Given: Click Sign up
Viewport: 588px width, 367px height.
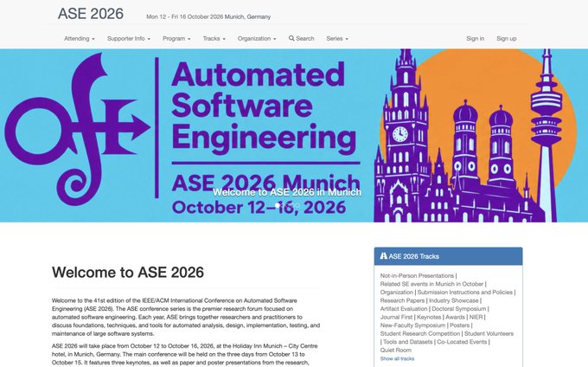Looking at the screenshot, I should click(x=506, y=38).
